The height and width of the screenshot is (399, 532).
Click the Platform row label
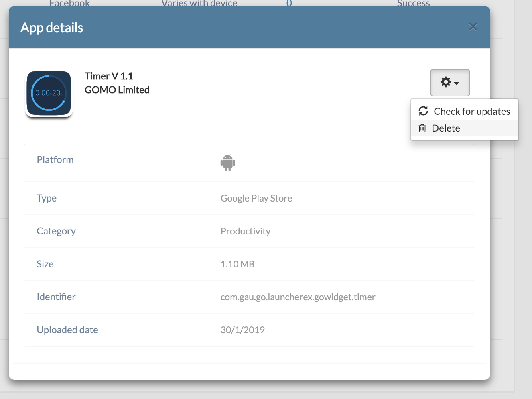[55, 160]
